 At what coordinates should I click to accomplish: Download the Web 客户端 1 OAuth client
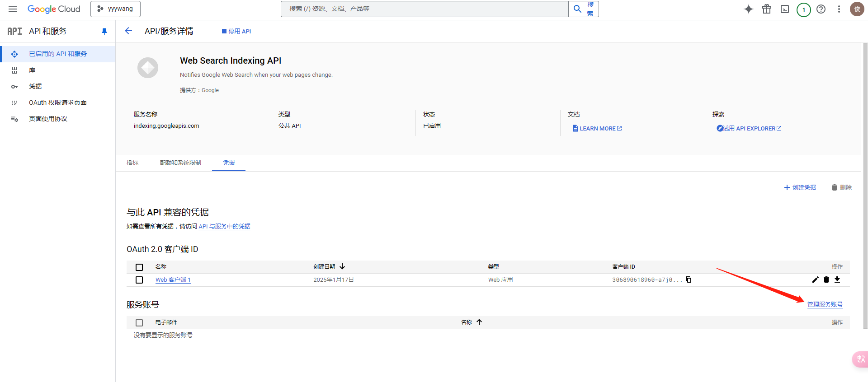837,280
